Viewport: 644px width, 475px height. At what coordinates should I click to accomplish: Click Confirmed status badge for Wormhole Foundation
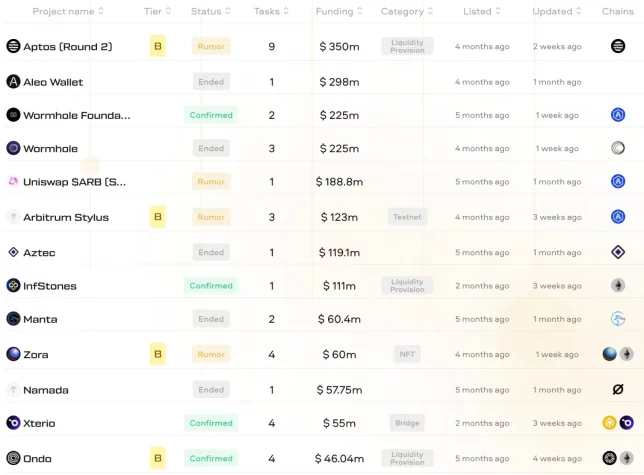pyautogui.click(x=211, y=115)
